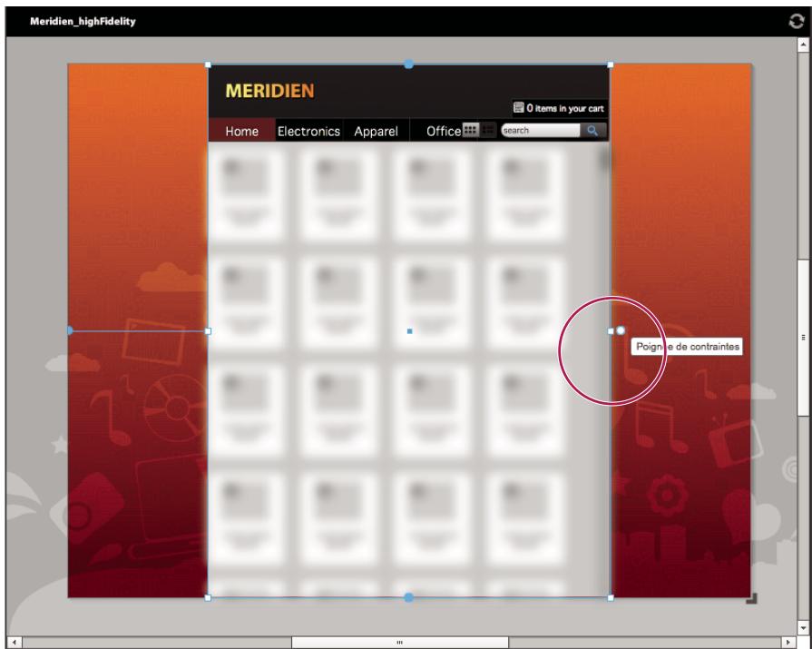
Task: Open the Office navigation tab
Action: (x=444, y=131)
